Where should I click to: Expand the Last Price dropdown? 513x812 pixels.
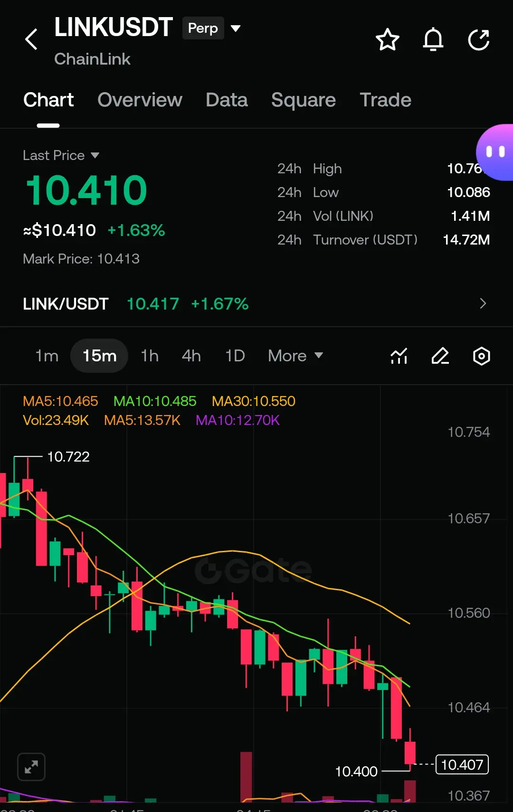point(95,155)
